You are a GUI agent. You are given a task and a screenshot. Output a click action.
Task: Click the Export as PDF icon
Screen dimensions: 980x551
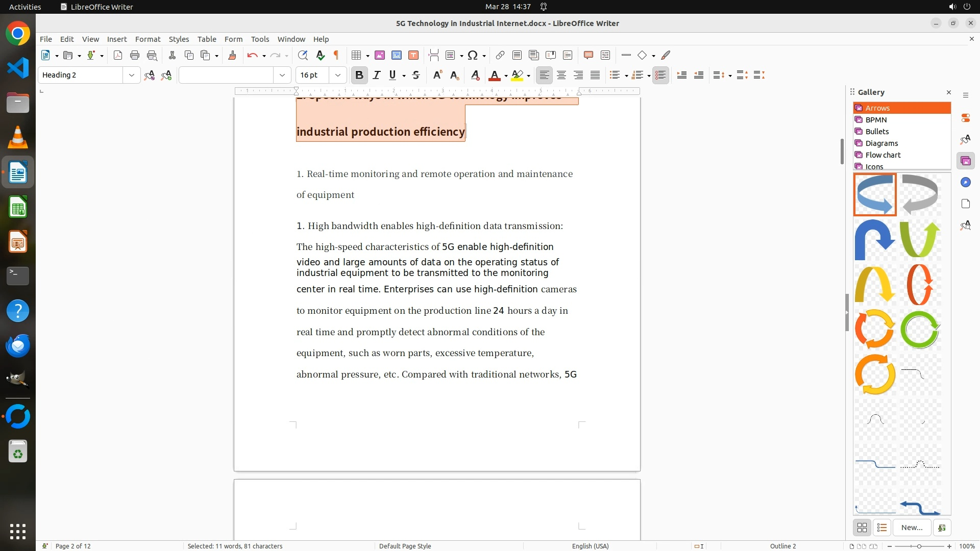[118, 56]
